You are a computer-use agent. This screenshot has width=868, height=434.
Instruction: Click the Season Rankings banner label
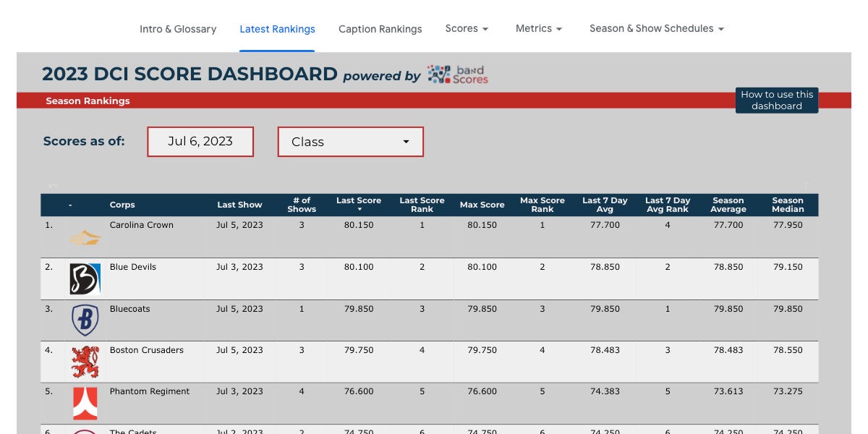(88, 101)
